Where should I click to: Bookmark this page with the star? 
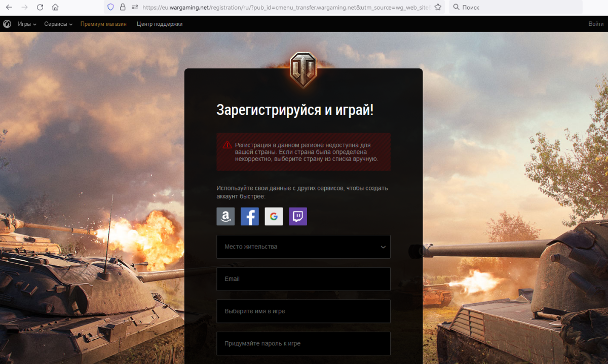[x=438, y=7]
